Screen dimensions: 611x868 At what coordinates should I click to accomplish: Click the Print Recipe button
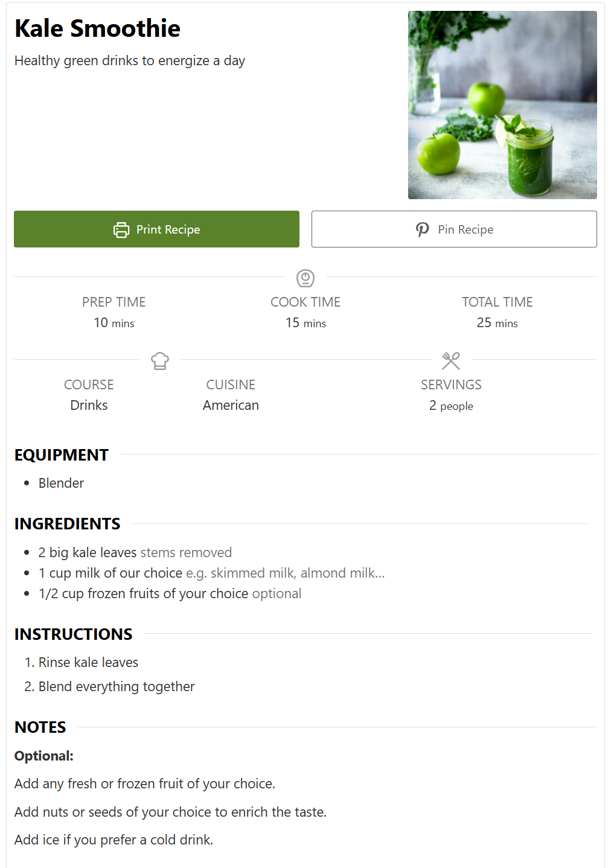click(156, 229)
